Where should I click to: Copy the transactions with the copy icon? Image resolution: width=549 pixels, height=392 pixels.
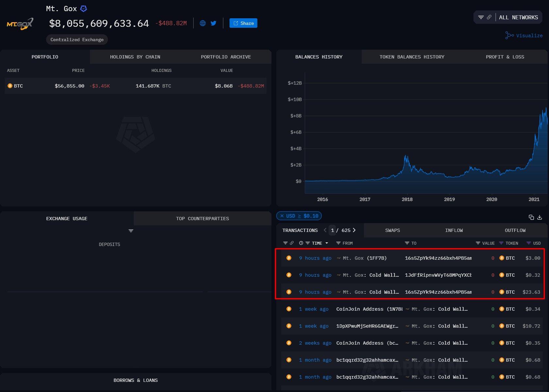[531, 217]
